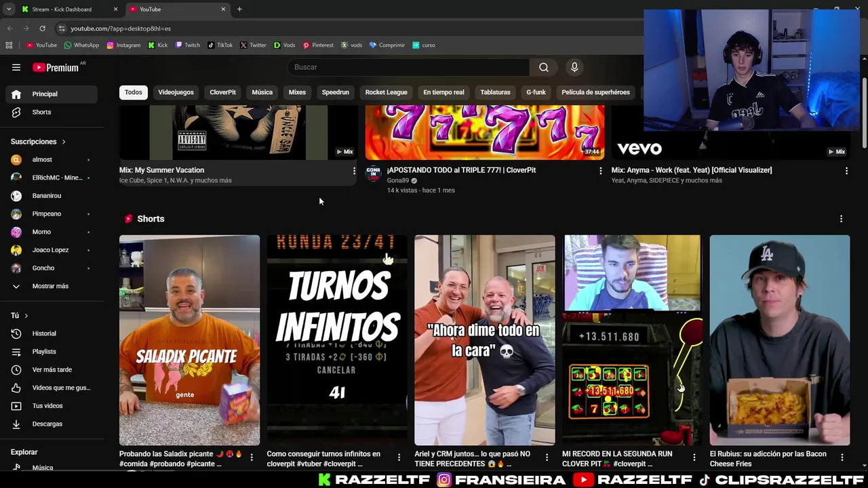The width and height of the screenshot is (868, 488).
Task: Select the Mixes filter chip
Action: (x=297, y=92)
